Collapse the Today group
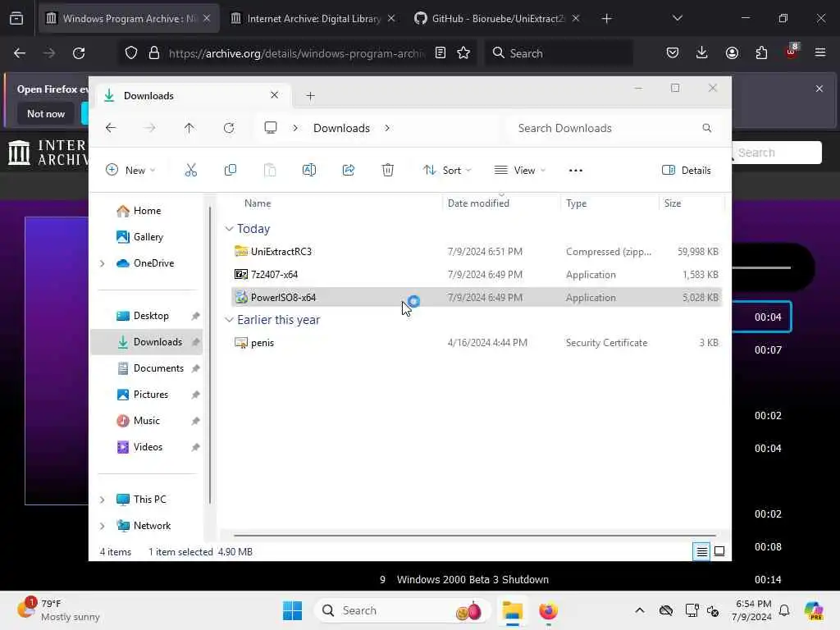The height and width of the screenshot is (630, 840). tap(230, 229)
